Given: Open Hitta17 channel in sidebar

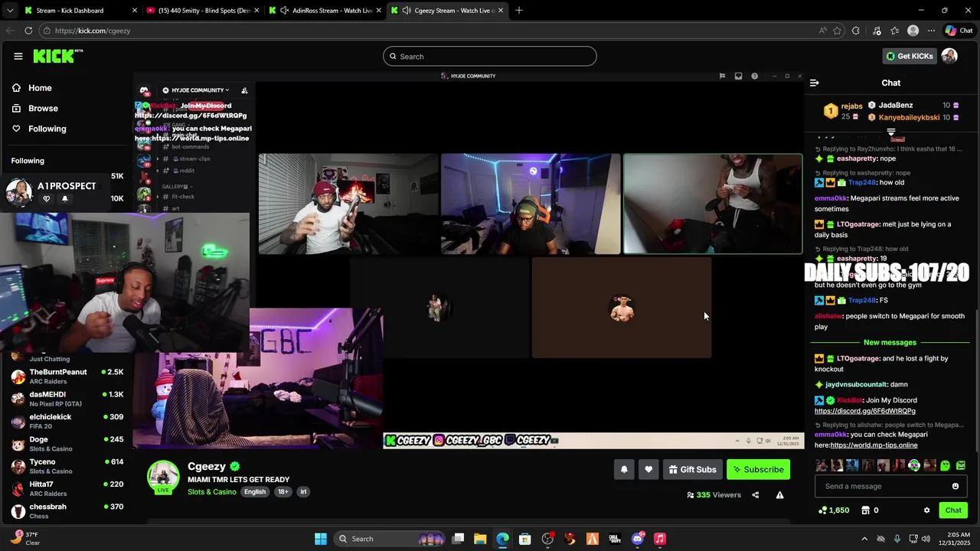Looking at the screenshot, I should coord(67,488).
